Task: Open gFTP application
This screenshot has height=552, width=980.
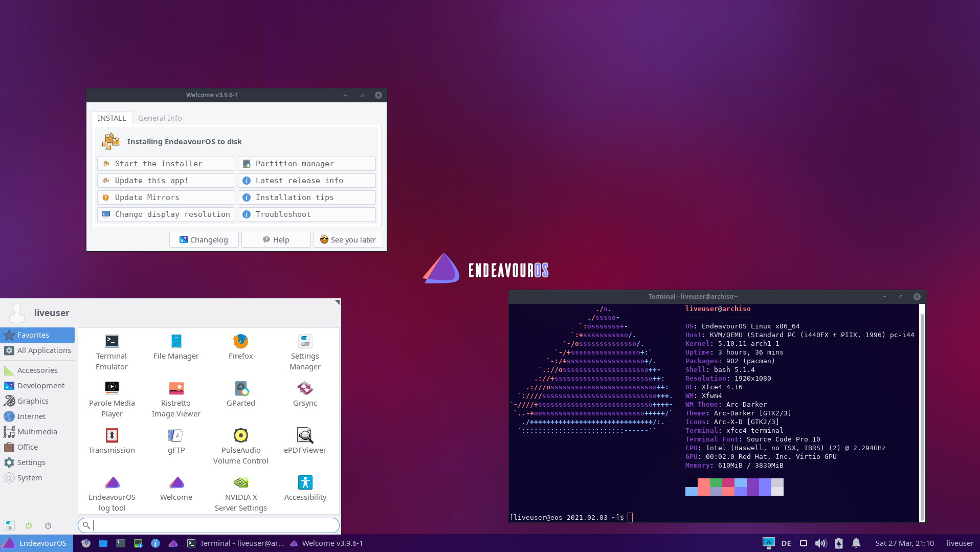Action: pyautogui.click(x=176, y=441)
